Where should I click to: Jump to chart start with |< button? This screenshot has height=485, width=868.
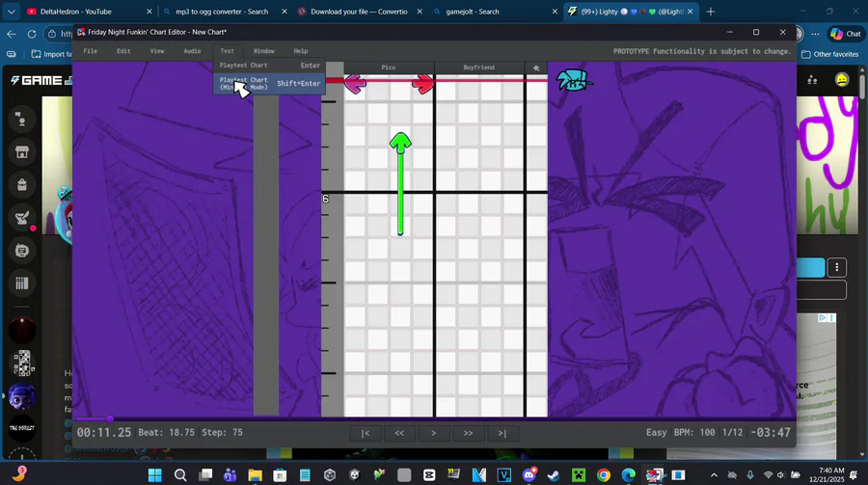point(366,433)
